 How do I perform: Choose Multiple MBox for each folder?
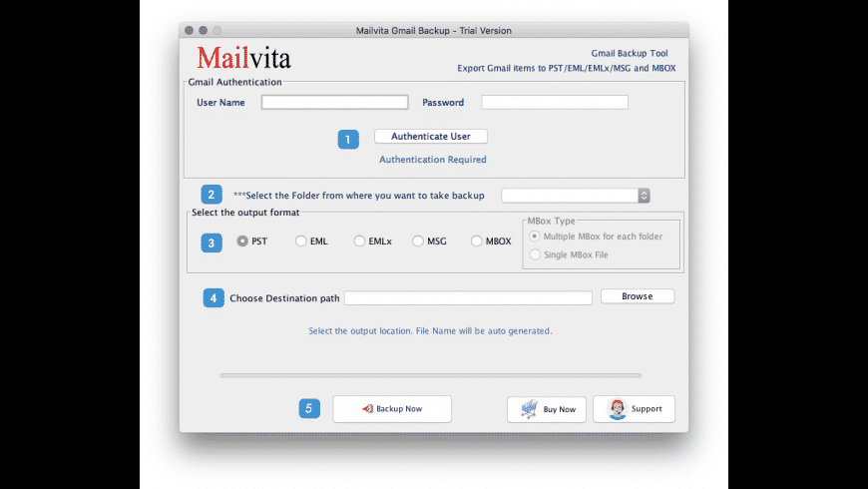535,237
